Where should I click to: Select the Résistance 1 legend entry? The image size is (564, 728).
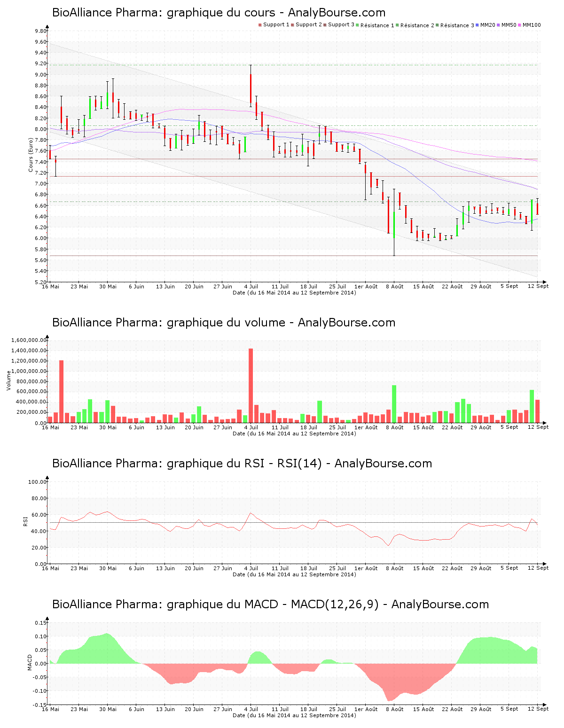(x=376, y=25)
